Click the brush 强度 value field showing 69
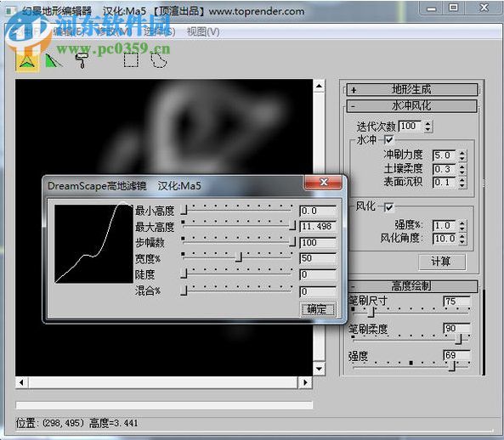 pos(456,355)
